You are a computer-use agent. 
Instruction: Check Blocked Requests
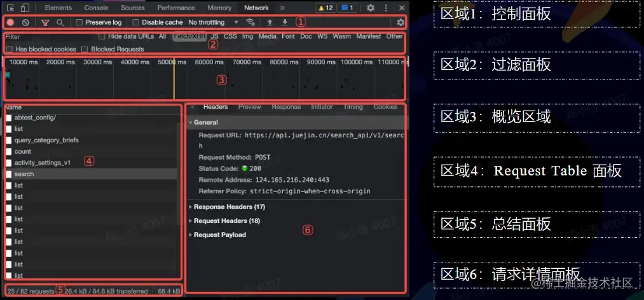click(85, 49)
